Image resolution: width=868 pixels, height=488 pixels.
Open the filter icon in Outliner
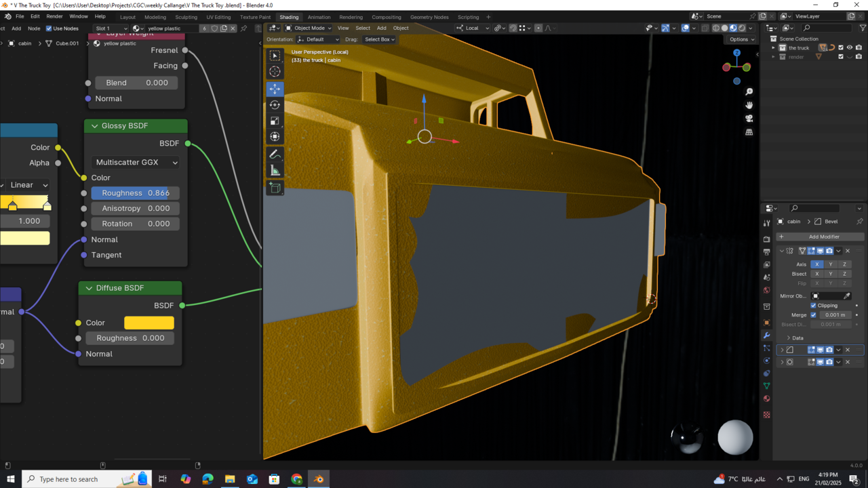(862, 28)
